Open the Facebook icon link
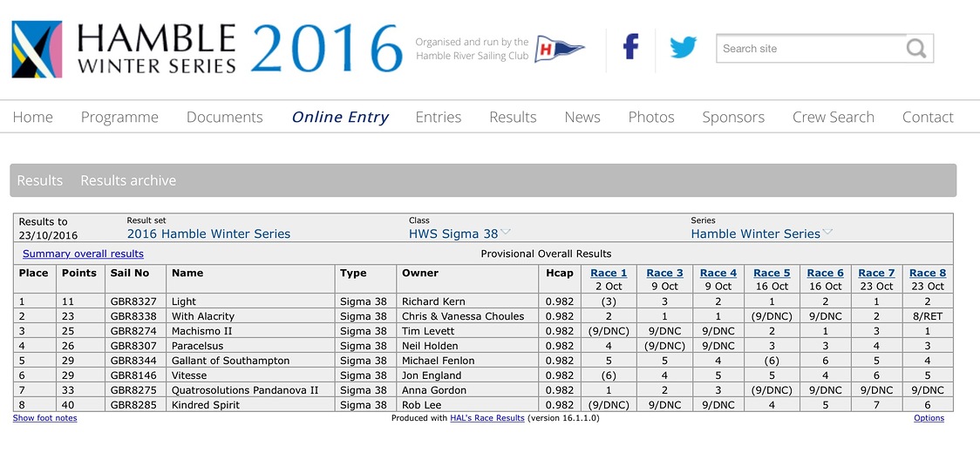 click(x=630, y=47)
